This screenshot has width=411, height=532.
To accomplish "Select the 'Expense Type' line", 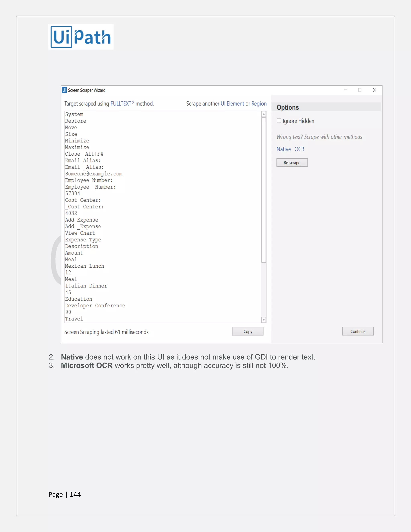I will pos(83,240).
